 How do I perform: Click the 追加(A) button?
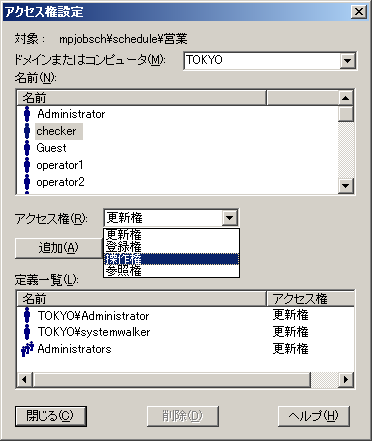tap(59, 248)
